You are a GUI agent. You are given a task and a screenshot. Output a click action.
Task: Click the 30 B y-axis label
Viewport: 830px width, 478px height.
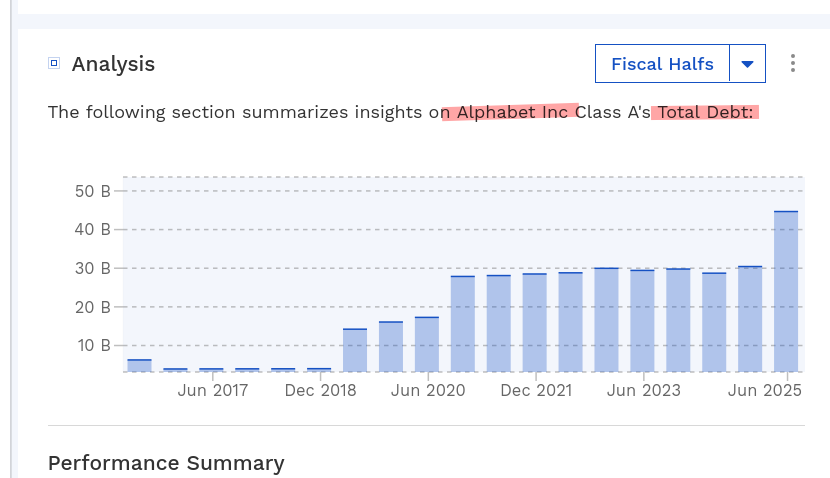[92, 268]
